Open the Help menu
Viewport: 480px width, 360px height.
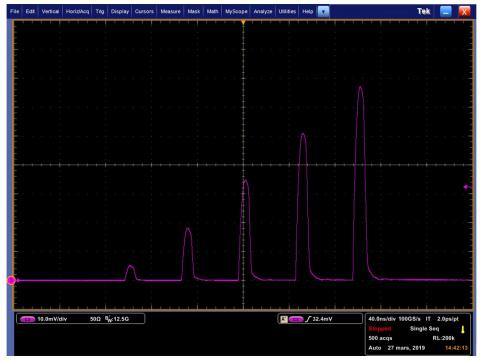[x=307, y=11]
